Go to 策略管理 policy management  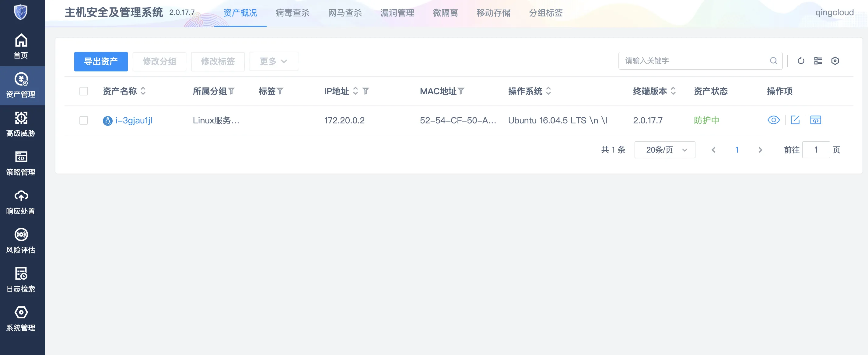tap(21, 163)
